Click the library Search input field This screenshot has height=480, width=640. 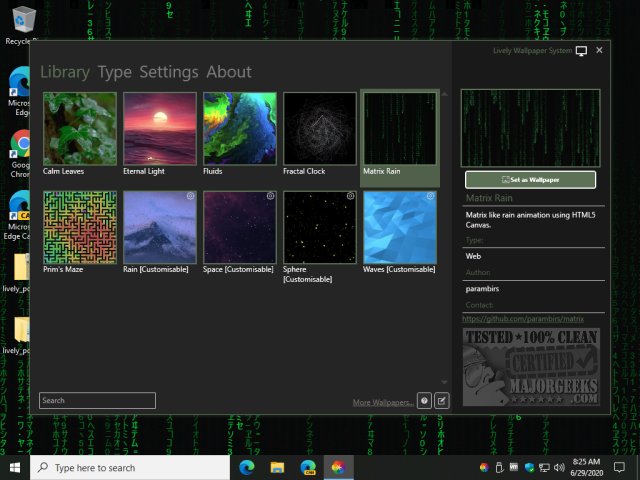coord(97,400)
